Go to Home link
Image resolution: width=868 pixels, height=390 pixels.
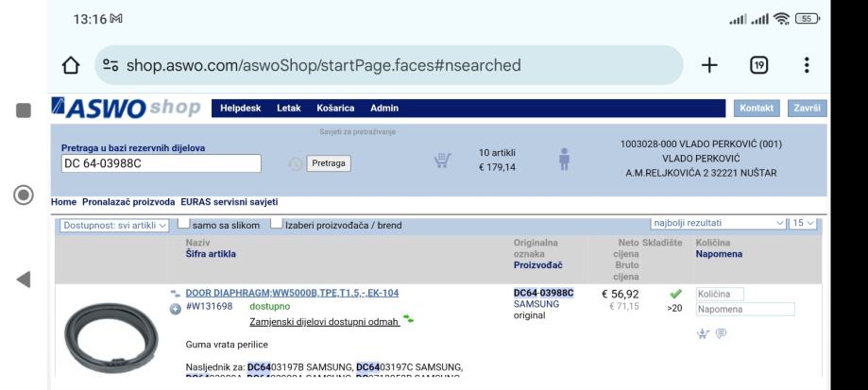[63, 202]
